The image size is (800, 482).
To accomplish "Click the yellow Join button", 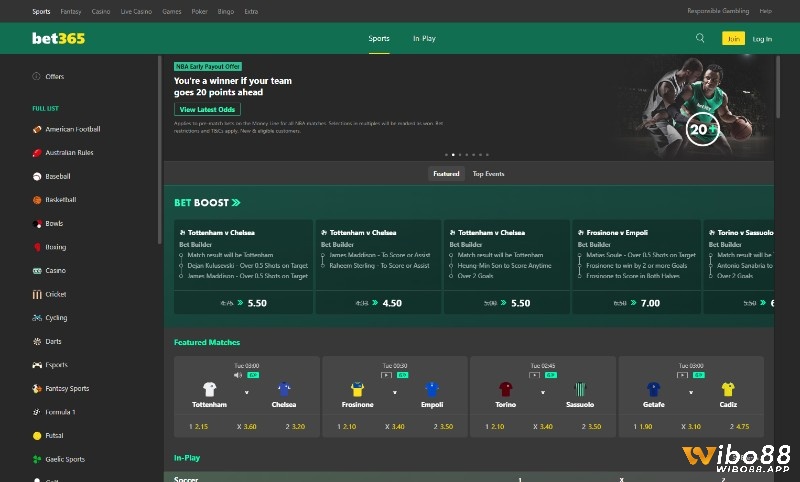I will click(x=733, y=39).
